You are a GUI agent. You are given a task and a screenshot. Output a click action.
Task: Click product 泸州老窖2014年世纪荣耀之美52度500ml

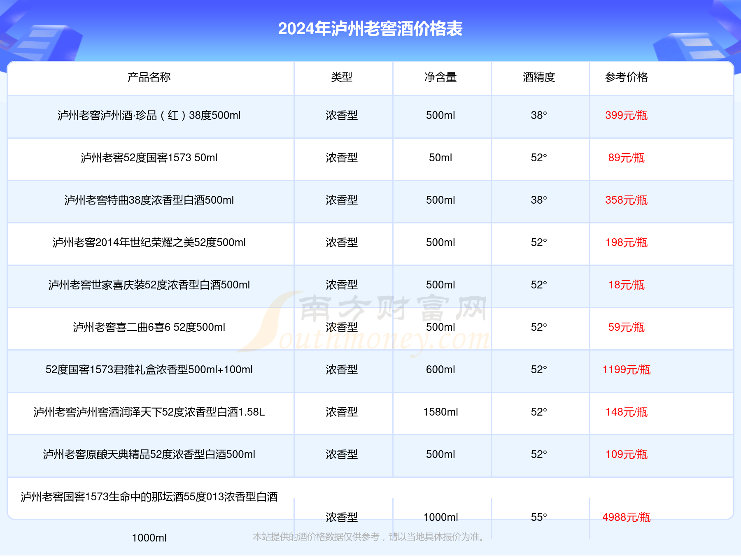pos(149,242)
